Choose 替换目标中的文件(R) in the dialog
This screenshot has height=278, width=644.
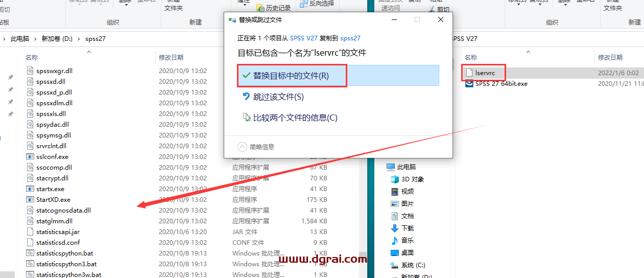(338, 76)
